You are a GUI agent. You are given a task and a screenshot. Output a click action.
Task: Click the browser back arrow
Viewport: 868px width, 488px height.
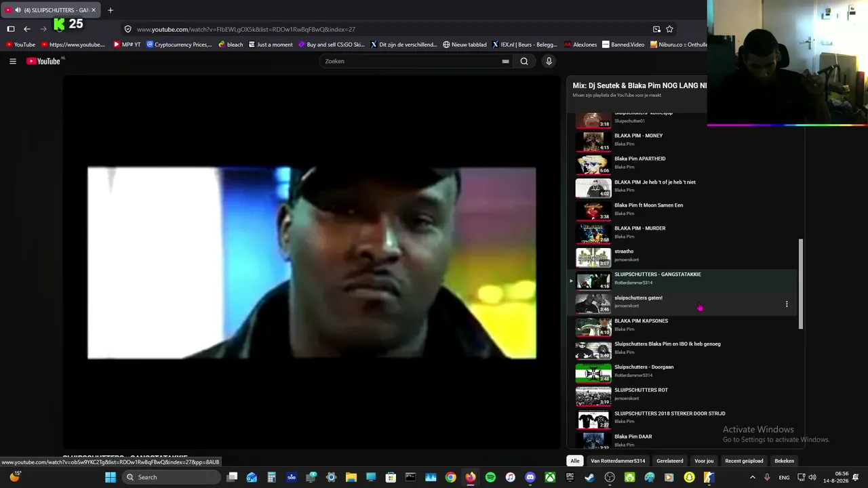(27, 29)
